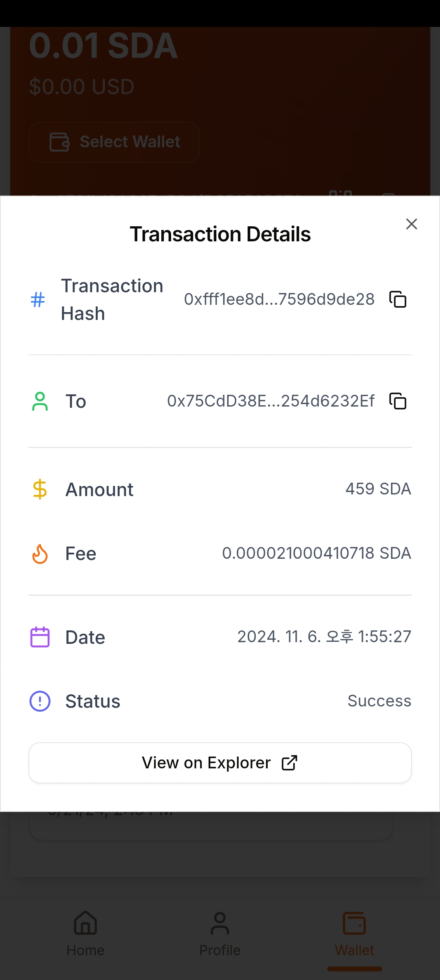Copy the transaction hash value
440x980 pixels.
pyautogui.click(x=398, y=300)
